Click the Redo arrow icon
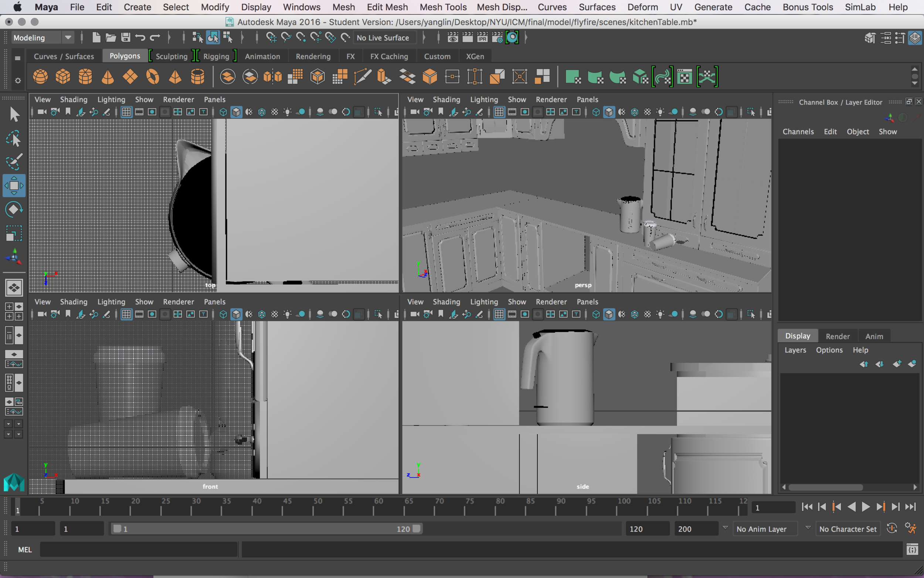 [155, 37]
